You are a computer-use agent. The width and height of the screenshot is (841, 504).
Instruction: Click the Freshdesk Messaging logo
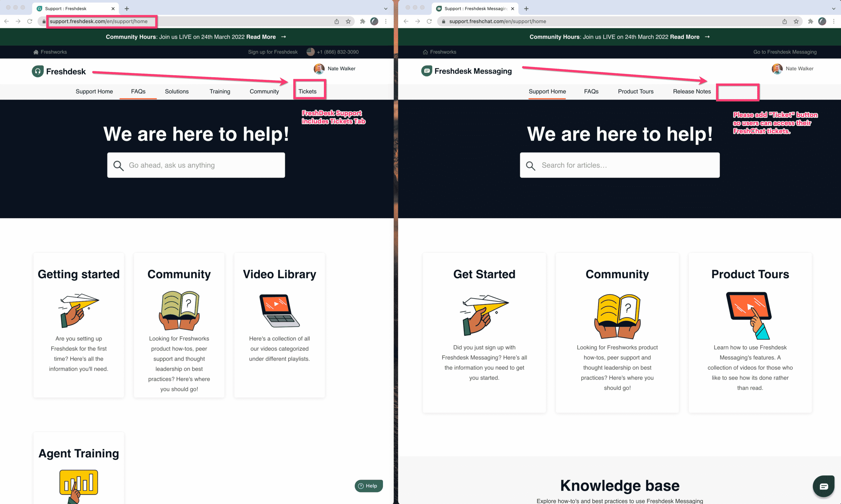pos(466,71)
